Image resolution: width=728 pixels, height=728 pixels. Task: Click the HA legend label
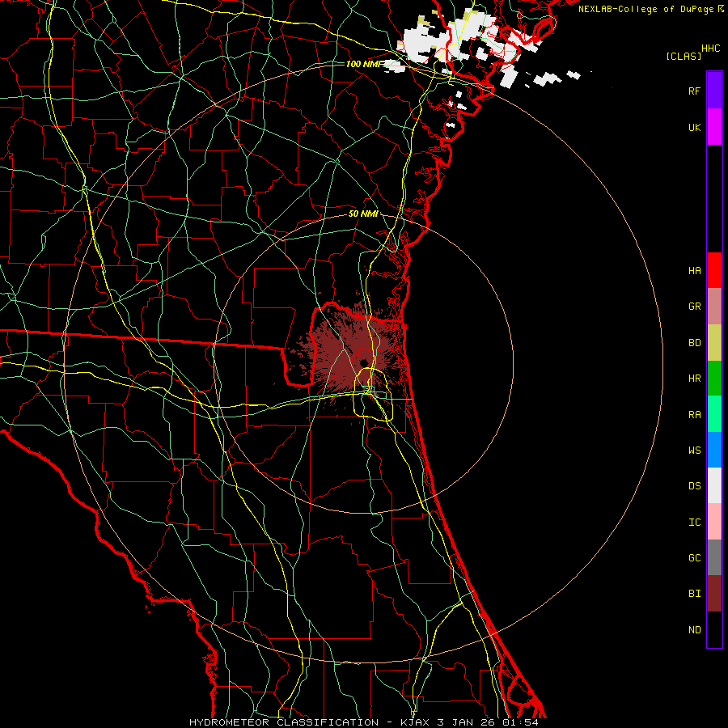tap(694, 271)
